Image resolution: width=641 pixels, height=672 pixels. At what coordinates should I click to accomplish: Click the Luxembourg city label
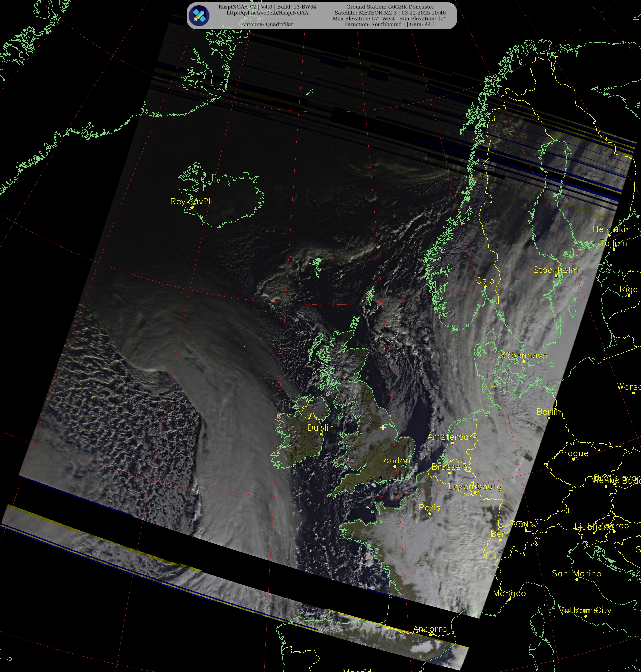tap(475, 487)
